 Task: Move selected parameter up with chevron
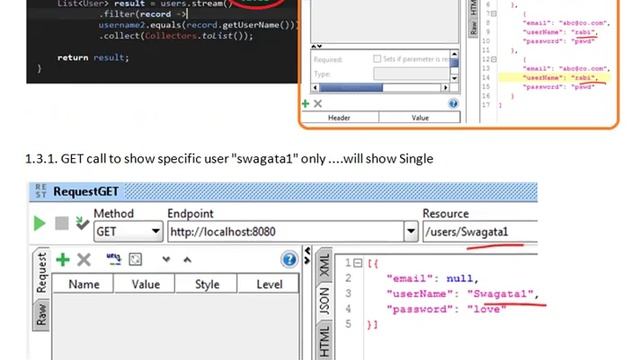click(187, 260)
